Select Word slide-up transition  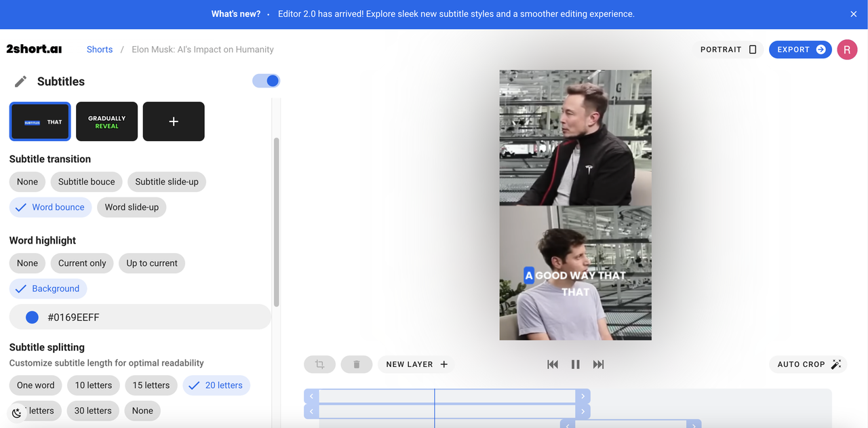point(132,207)
